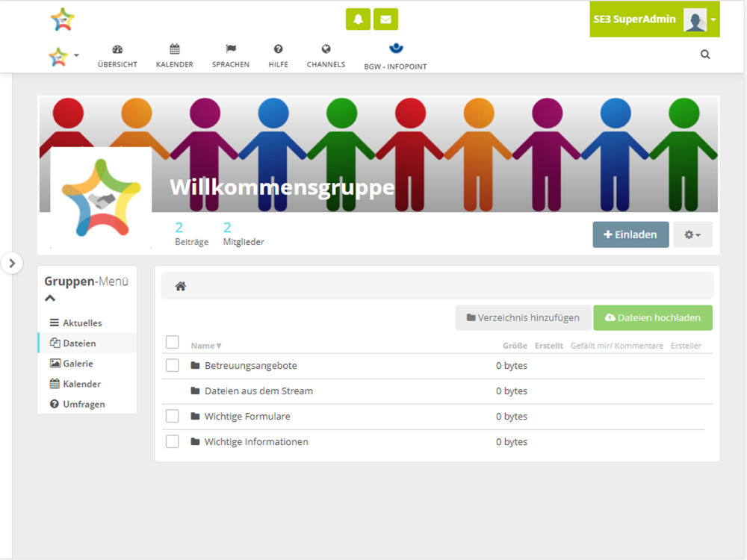Open the Wichtige Formulare folder
The width and height of the screenshot is (747, 560).
point(247,416)
